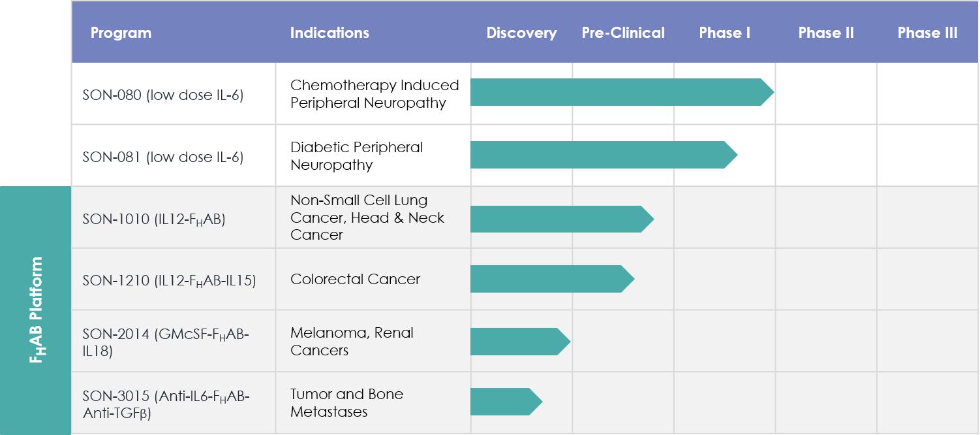Select the Phase III column header
Viewport: 980px width, 435px height.
point(927,33)
